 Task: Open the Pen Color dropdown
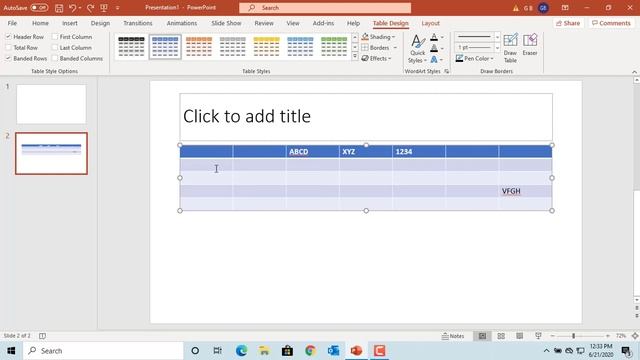pos(474,58)
